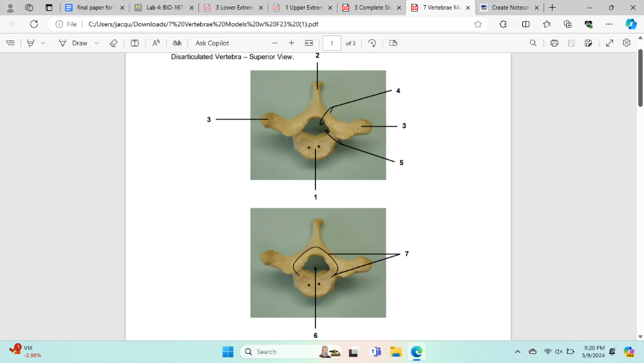Click the Rotate page icon
Image resolution: width=644 pixels, height=363 pixels.
pyautogui.click(x=372, y=43)
